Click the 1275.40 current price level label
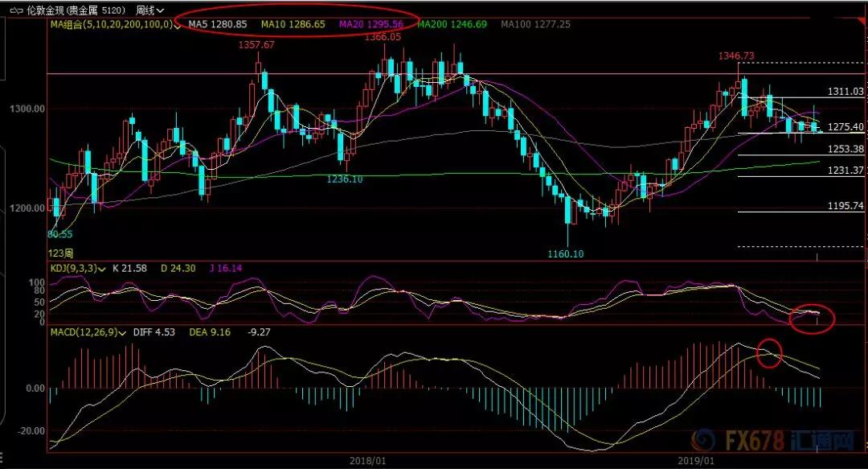This screenshot has height=469, width=868. [x=845, y=127]
